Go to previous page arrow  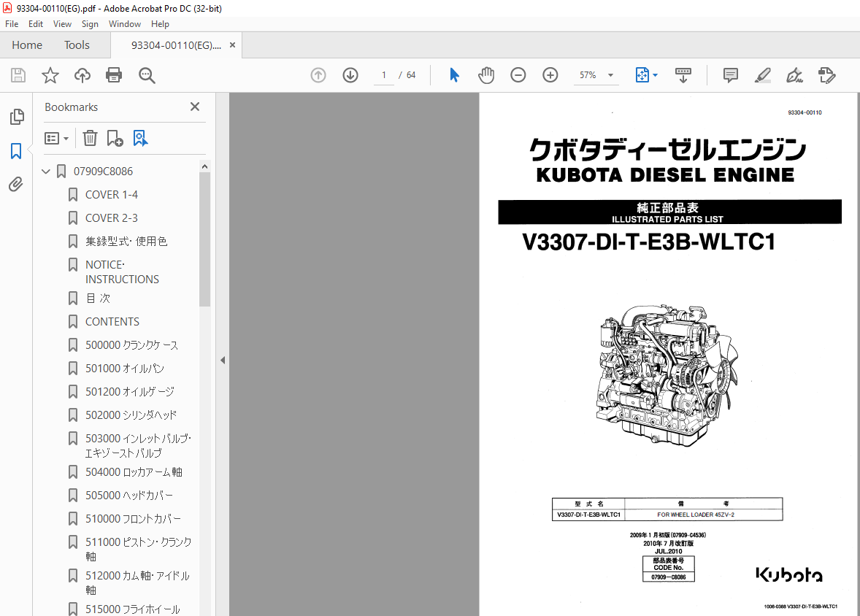318,75
